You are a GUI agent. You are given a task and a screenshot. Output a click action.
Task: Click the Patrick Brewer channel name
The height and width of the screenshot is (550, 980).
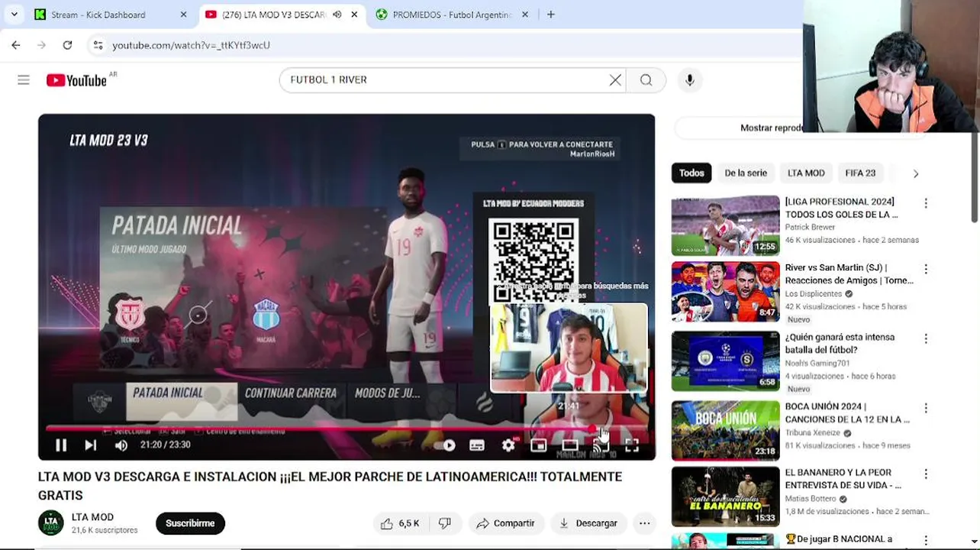tap(810, 228)
